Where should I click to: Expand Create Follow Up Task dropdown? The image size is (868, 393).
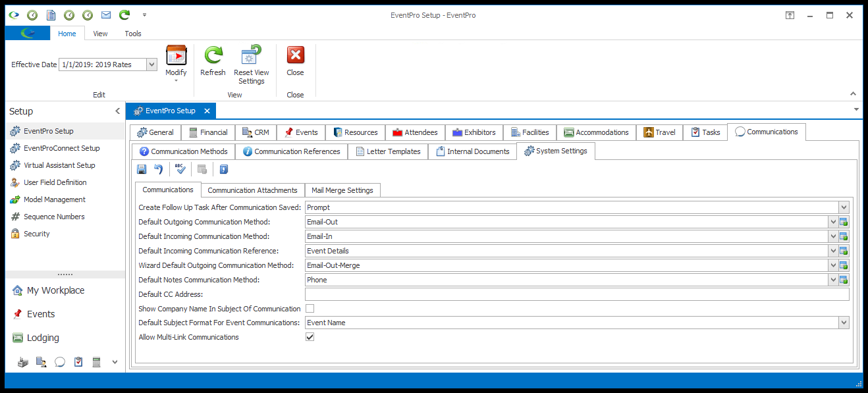tap(844, 207)
